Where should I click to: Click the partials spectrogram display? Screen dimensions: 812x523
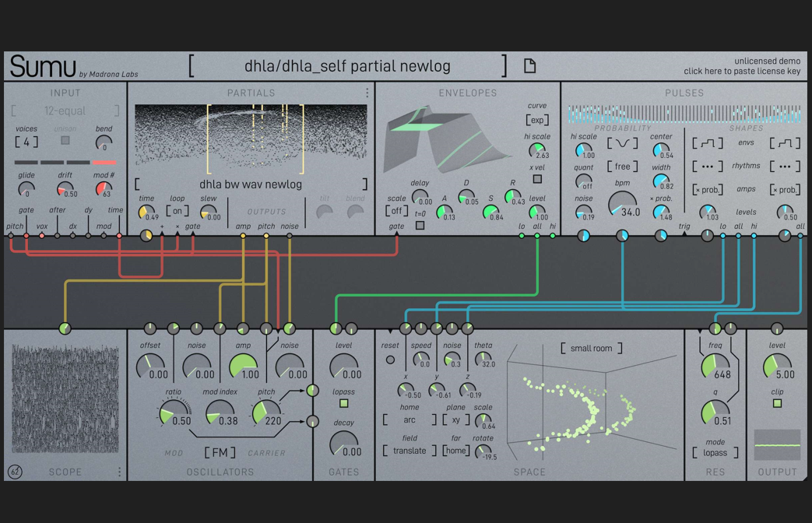pos(251,139)
